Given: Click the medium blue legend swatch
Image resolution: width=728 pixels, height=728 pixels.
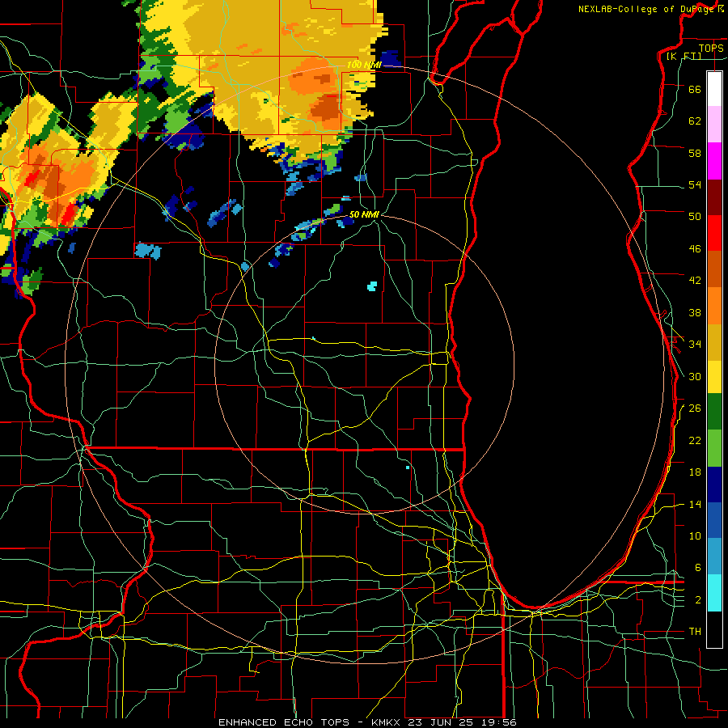Looking at the screenshot, I should tap(714, 520).
